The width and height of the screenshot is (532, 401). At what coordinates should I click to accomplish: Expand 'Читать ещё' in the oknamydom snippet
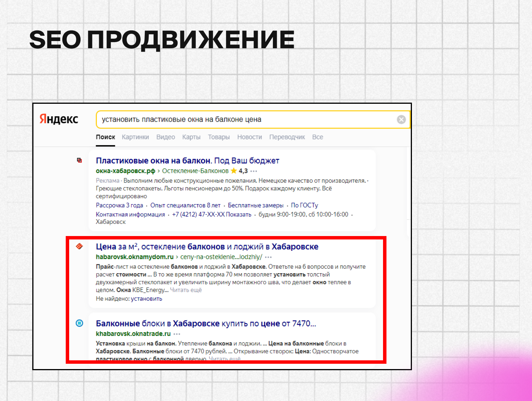[x=186, y=290]
